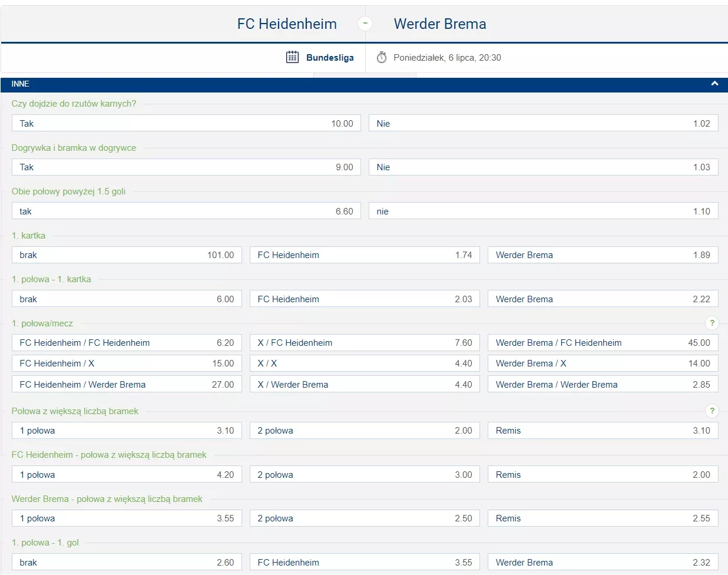This screenshot has width=728, height=575.
Task: Pick X / X at 4.40
Action: click(365, 363)
